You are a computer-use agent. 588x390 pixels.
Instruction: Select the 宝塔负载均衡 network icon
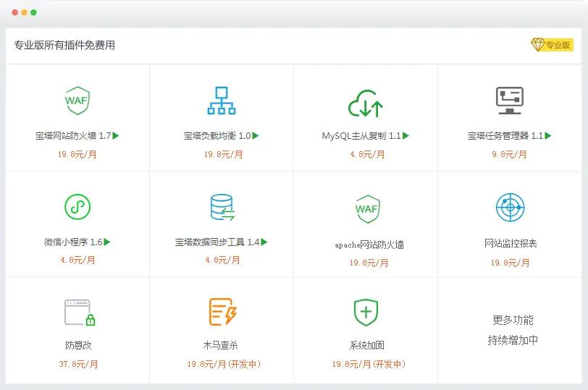coord(221,101)
